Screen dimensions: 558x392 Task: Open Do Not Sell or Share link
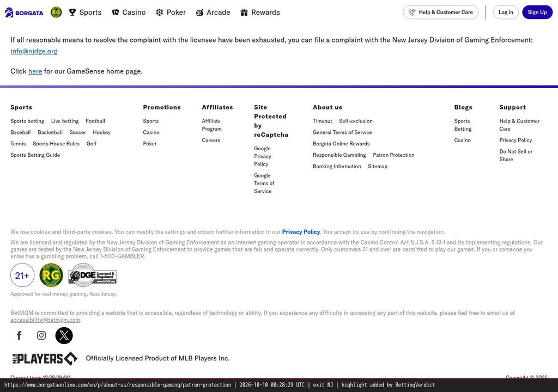516,156
